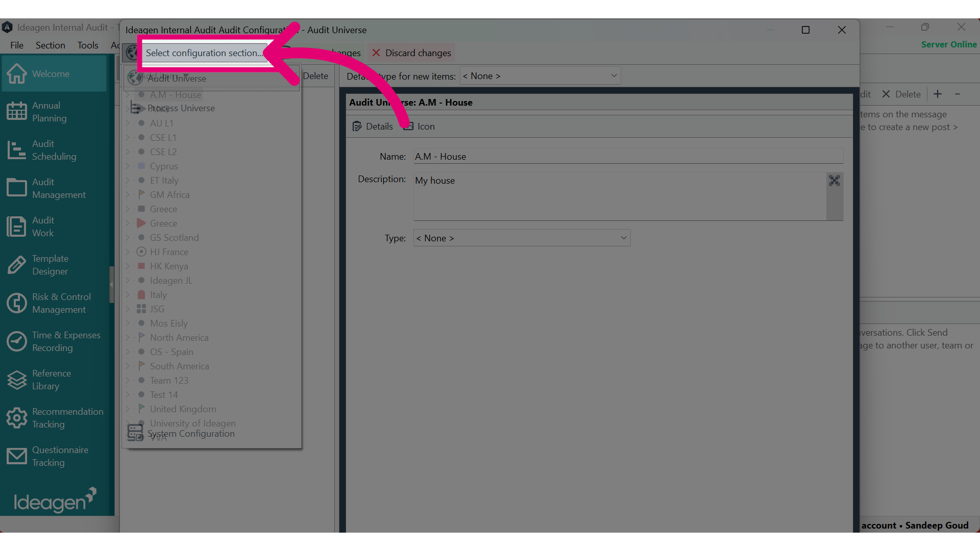Open the Welcome home icon in sidebar

pos(17,73)
